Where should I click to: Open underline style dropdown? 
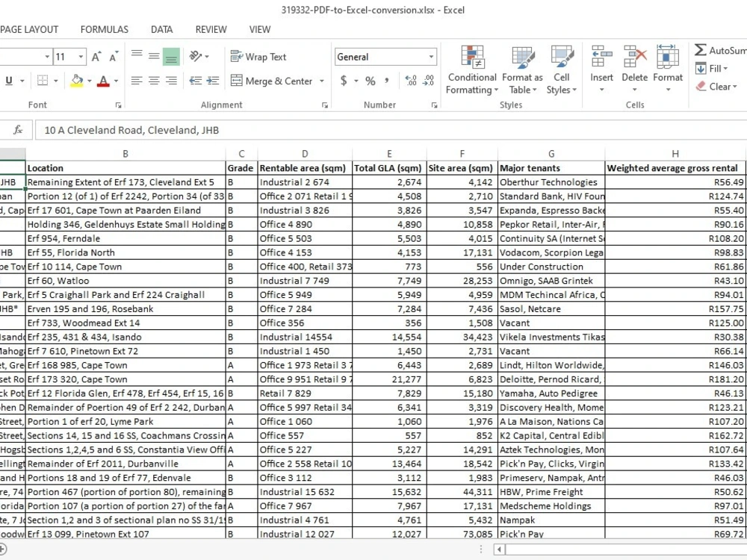(22, 81)
